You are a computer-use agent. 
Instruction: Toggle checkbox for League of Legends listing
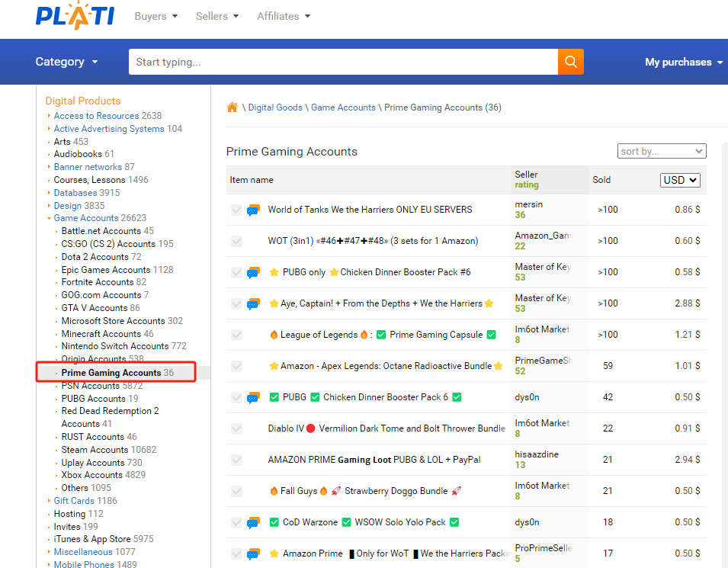pos(237,335)
